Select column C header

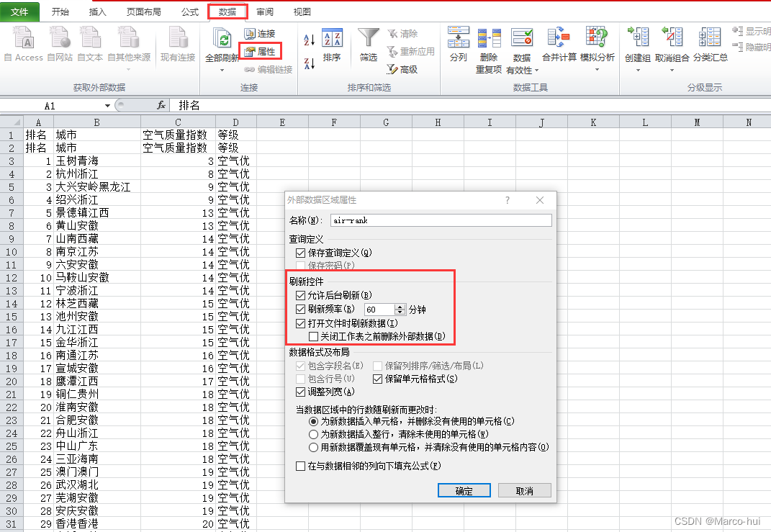[178, 122]
